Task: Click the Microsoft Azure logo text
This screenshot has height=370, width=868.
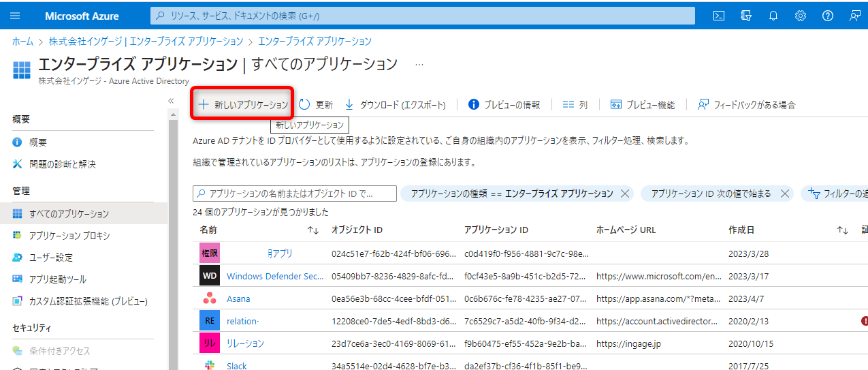Action: click(82, 16)
